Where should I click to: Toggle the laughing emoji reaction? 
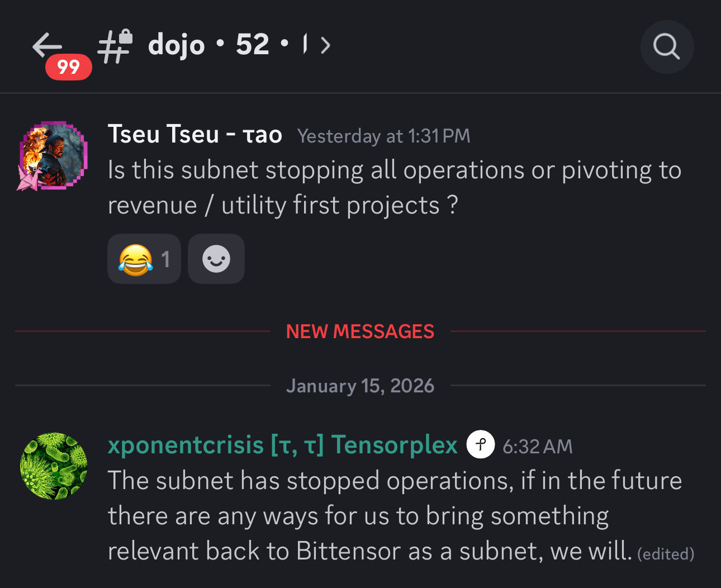(x=144, y=259)
